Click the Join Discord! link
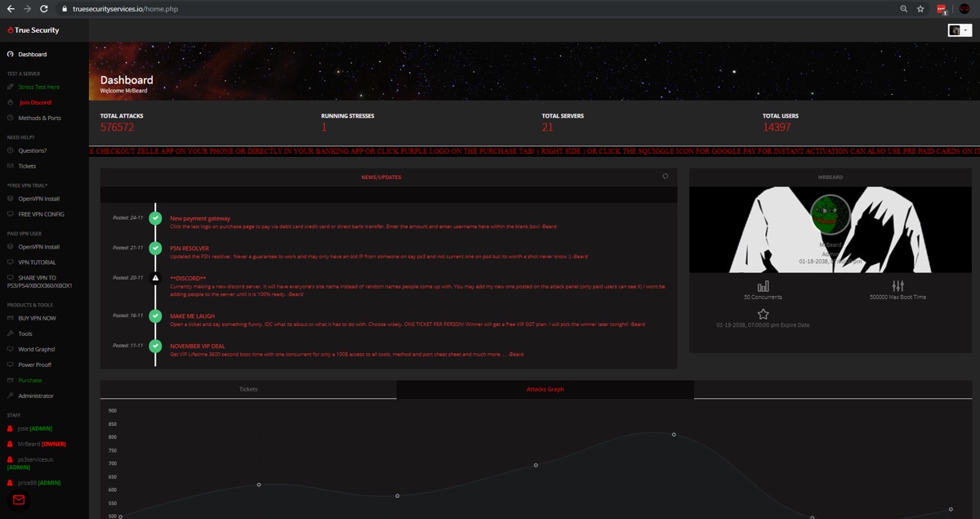Screen dimensions: 980x519 pos(36,102)
